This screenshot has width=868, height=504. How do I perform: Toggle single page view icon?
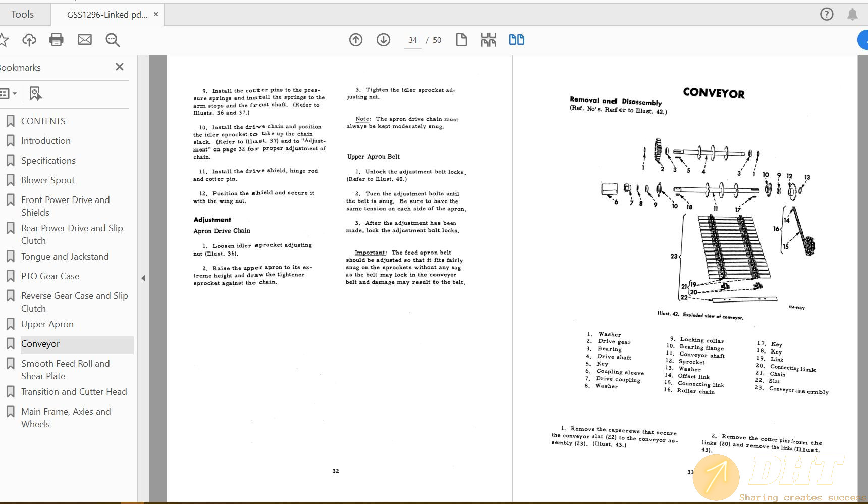click(x=461, y=40)
